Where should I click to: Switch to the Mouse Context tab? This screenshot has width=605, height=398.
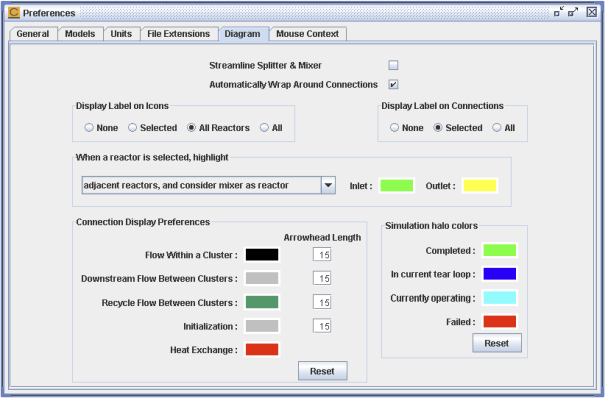pos(308,34)
